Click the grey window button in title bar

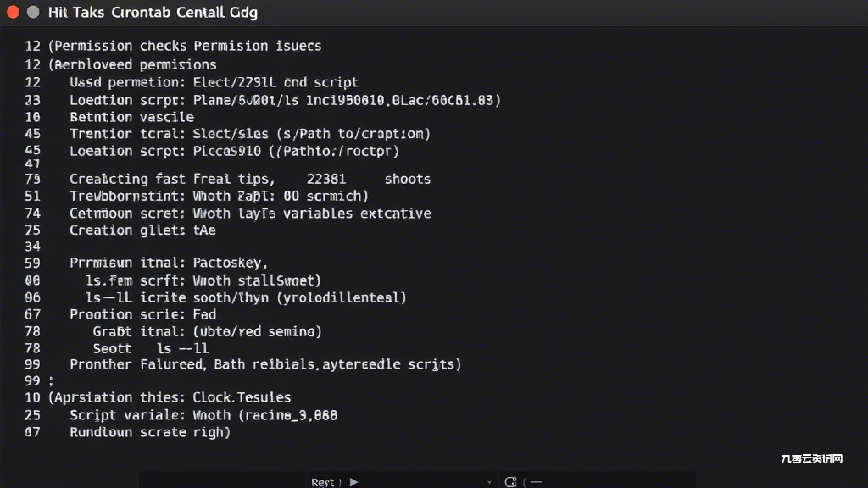coord(33,12)
